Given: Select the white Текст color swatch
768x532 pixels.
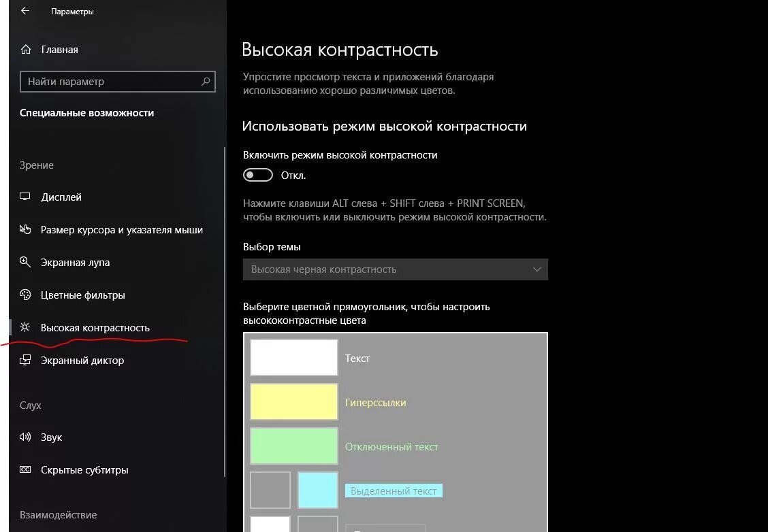Looking at the screenshot, I should pos(293,357).
